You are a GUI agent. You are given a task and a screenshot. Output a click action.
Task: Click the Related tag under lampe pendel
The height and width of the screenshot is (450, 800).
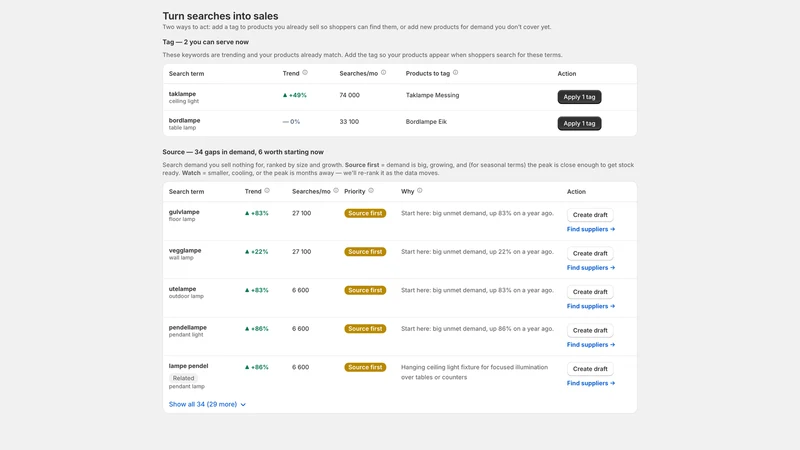[183, 378]
